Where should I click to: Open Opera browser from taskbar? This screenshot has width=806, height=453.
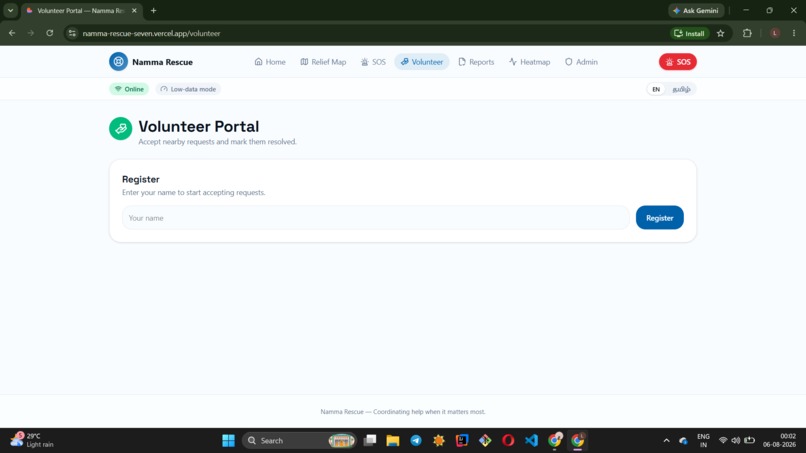point(508,440)
